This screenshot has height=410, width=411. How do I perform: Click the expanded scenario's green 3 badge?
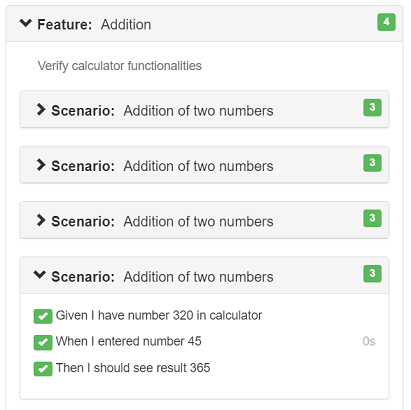[x=372, y=273]
